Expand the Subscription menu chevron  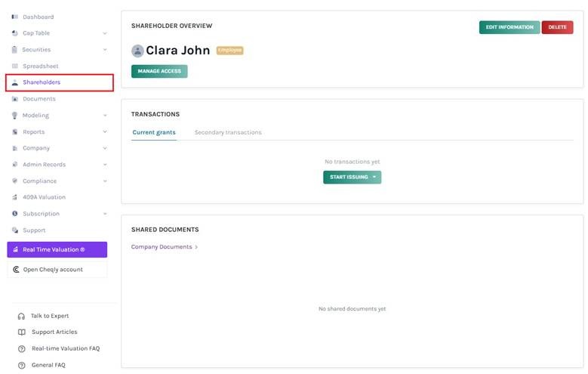pyautogui.click(x=105, y=214)
